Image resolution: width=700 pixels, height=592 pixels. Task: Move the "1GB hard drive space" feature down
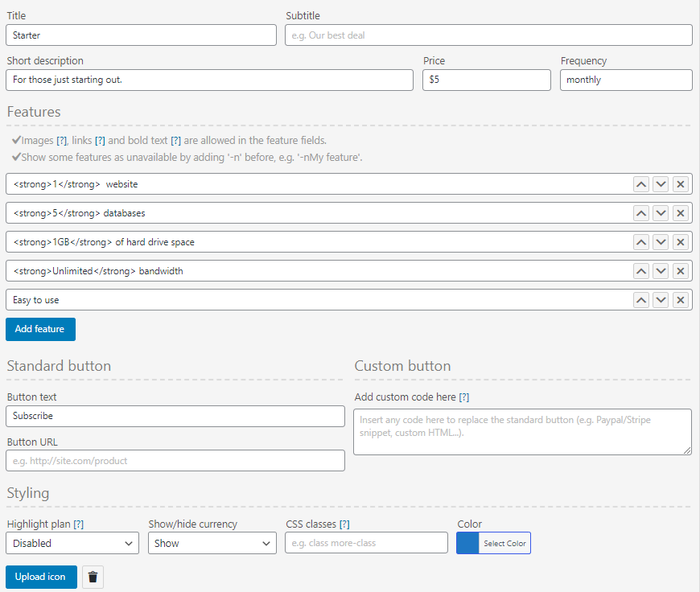coord(661,241)
